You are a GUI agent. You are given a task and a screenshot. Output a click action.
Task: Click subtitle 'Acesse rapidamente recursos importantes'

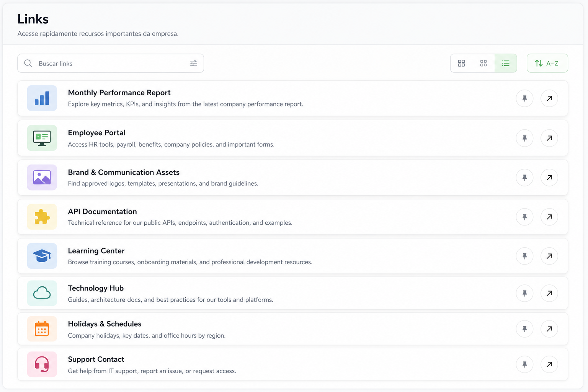98,34
